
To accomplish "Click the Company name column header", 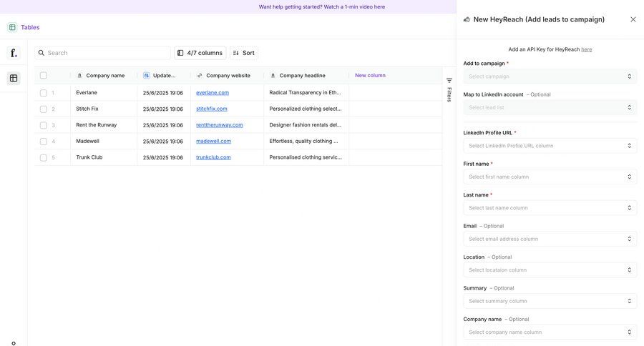I will coord(104,76).
